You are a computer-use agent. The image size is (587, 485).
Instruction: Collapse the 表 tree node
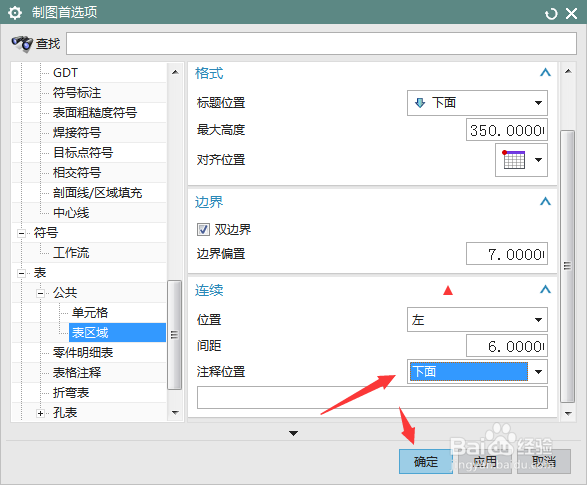point(21,273)
